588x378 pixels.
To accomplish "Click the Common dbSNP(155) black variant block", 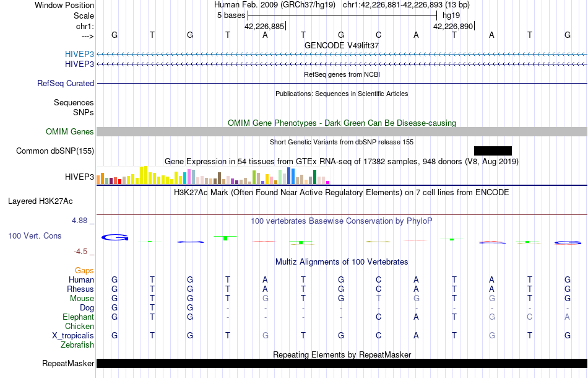I will coord(493,151).
